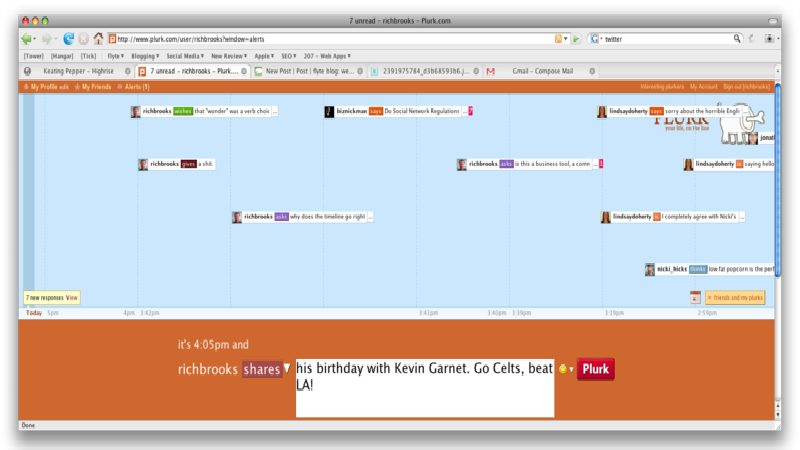The width and height of the screenshot is (800, 450).
Task: Open the Tower bookmark
Action: click(34, 56)
